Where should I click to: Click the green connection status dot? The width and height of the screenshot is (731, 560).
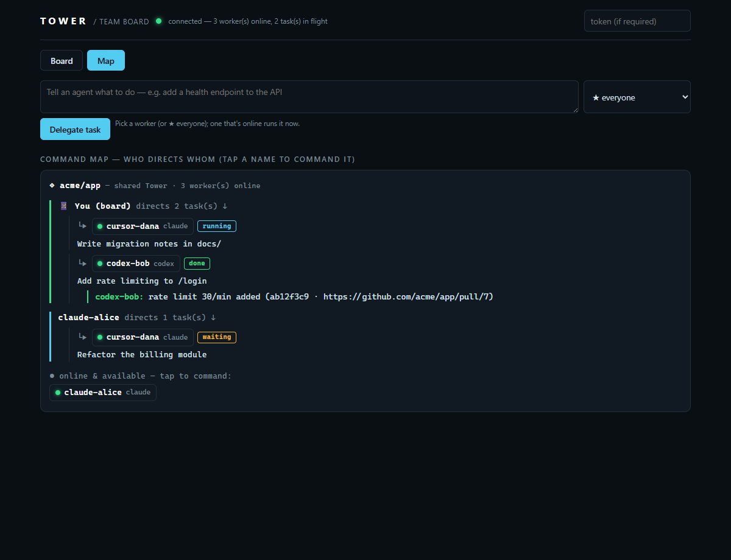(159, 21)
